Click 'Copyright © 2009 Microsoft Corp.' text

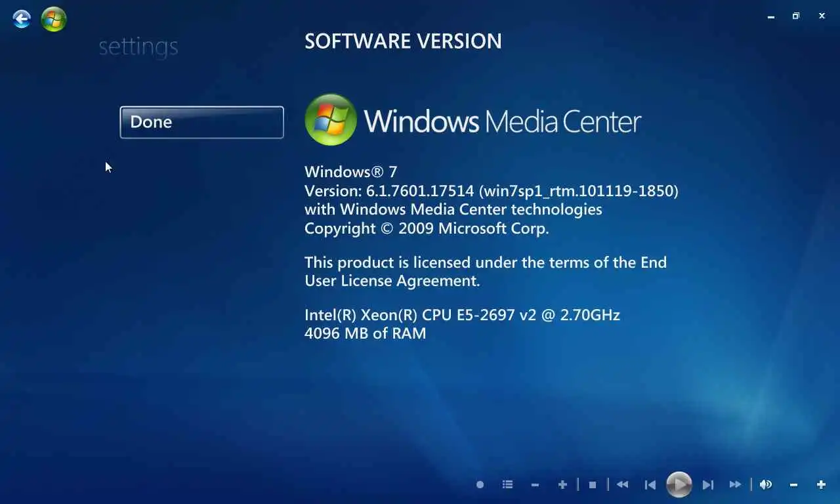click(427, 228)
